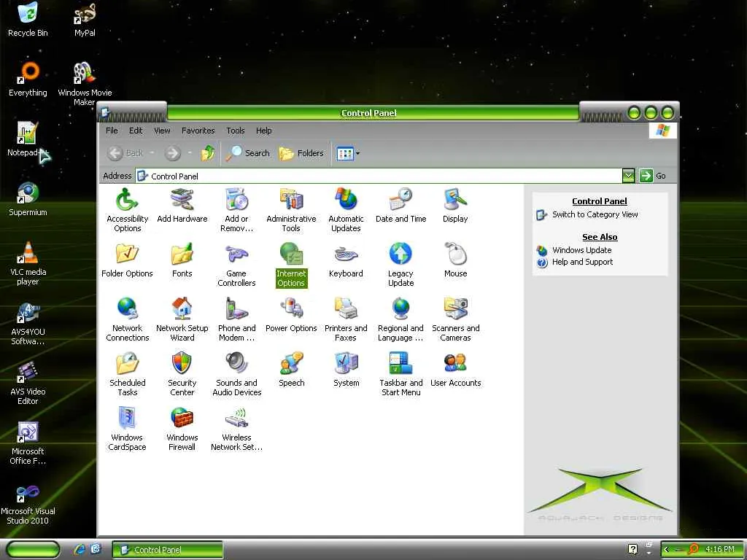Open Sounds and Audio Devices
The width and height of the screenshot is (747, 560).
click(x=236, y=374)
